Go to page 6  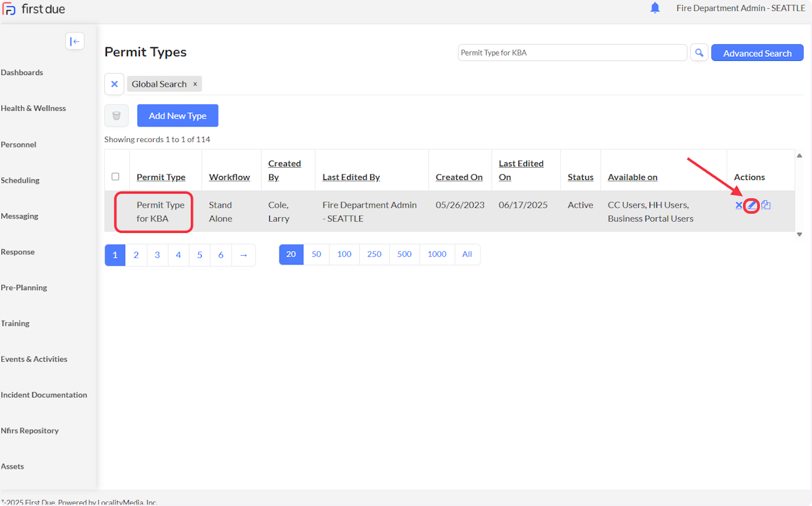pos(221,254)
